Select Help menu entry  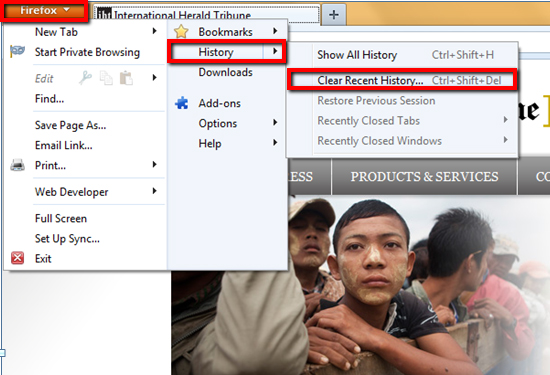click(x=227, y=143)
